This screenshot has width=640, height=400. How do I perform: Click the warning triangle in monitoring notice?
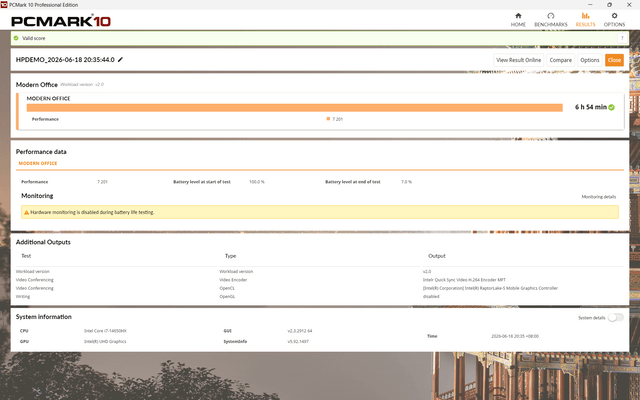(27, 212)
